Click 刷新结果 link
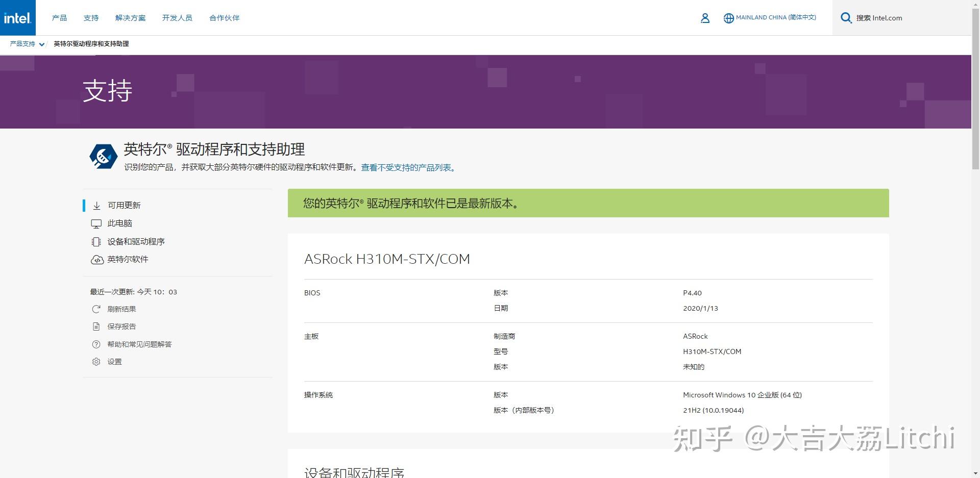 click(x=121, y=309)
